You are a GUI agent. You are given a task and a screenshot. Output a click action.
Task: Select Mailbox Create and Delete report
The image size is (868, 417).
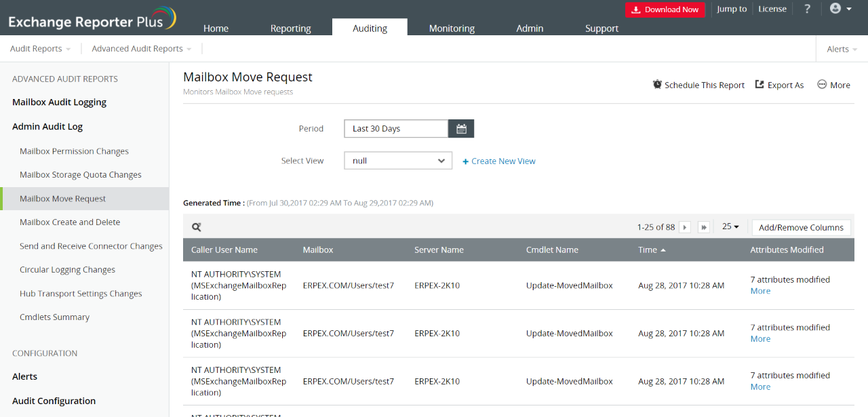coord(70,222)
